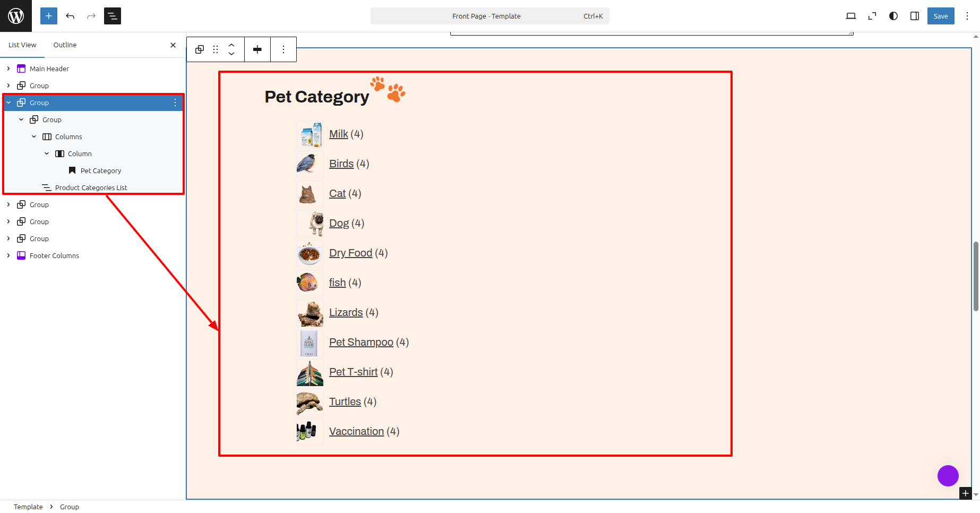Expand the Footer Columns item
The image size is (980, 513).
click(8, 255)
